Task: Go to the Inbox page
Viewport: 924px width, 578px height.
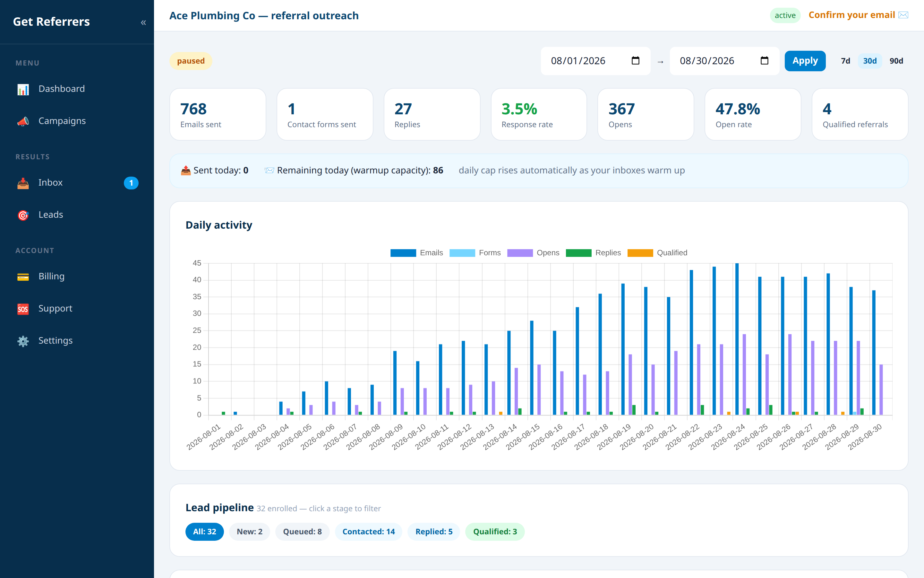Action: (77, 182)
